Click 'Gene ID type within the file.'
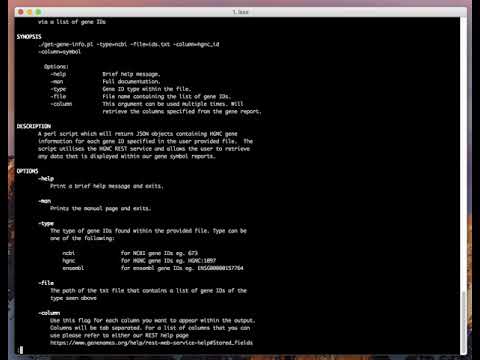Viewport: 480px width, 360px height. (147, 89)
